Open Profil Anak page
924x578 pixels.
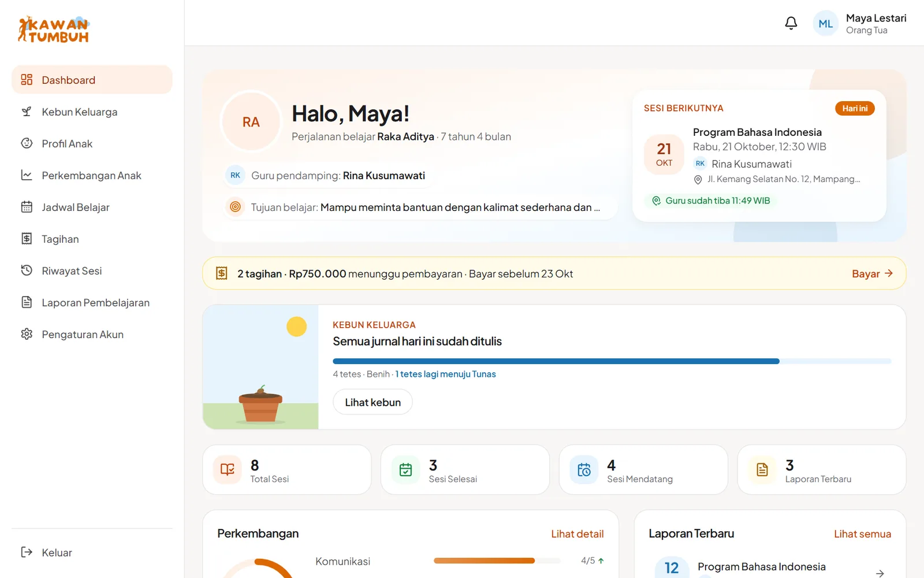click(x=92, y=143)
